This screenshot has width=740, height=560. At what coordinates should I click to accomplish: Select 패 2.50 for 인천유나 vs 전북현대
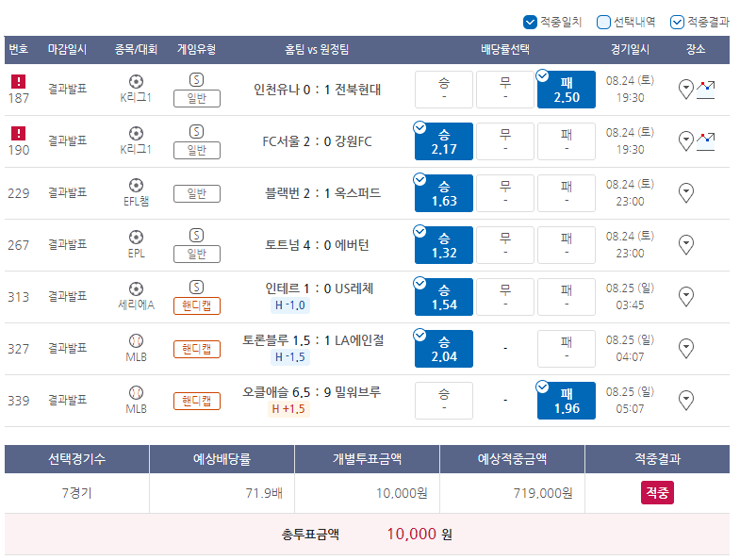coord(566,90)
